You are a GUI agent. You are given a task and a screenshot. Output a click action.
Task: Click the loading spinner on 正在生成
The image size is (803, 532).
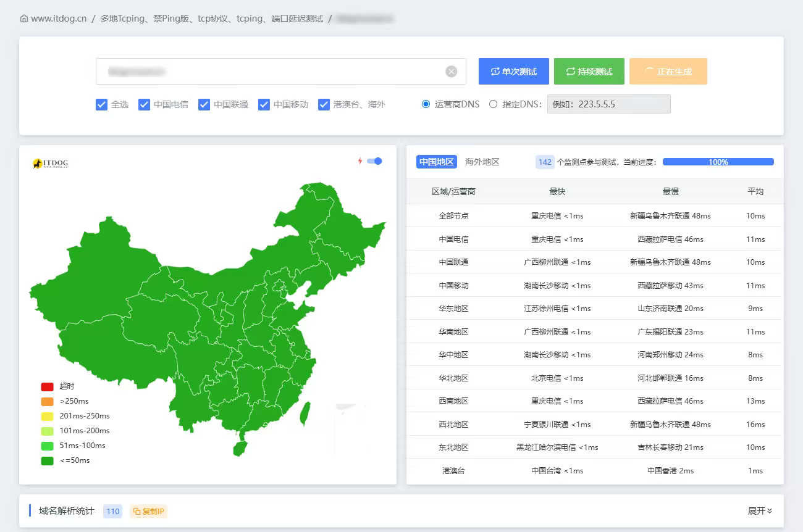(x=649, y=72)
